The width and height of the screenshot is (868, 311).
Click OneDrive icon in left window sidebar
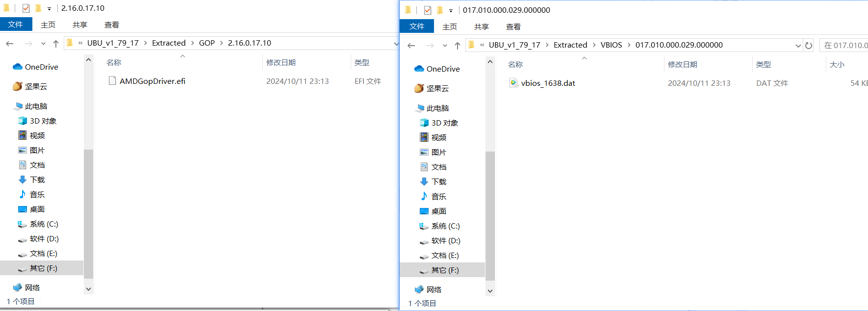tap(18, 67)
